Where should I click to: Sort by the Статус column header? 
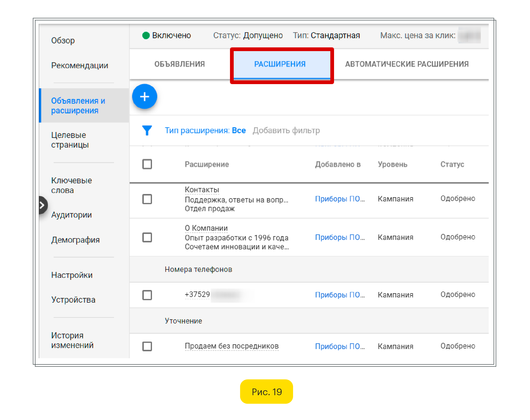coord(452,164)
